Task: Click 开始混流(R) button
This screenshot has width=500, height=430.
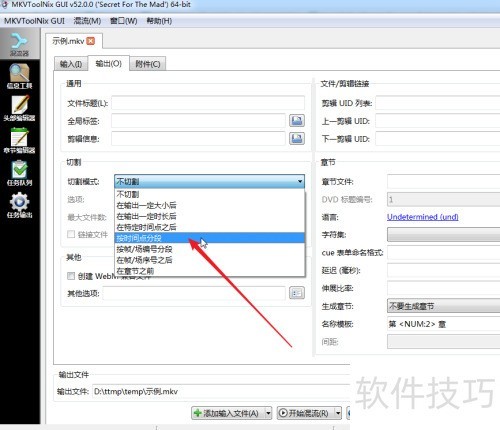Action: point(306,413)
